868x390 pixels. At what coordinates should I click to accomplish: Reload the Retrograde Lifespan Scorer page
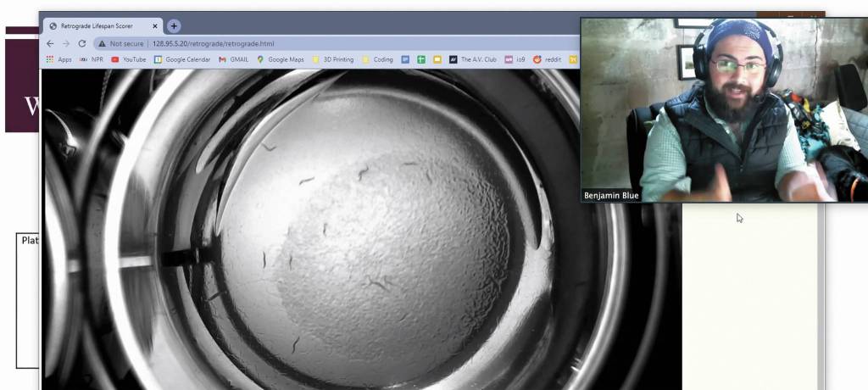pos(82,43)
